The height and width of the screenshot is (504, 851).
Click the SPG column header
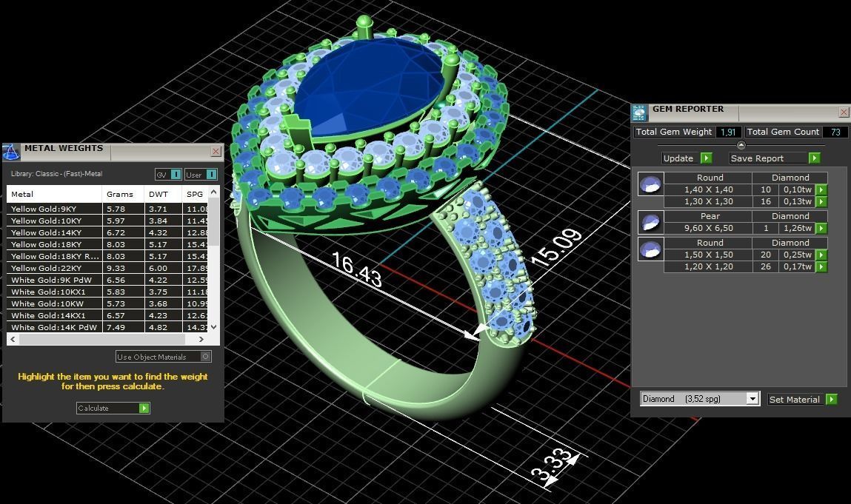(195, 194)
